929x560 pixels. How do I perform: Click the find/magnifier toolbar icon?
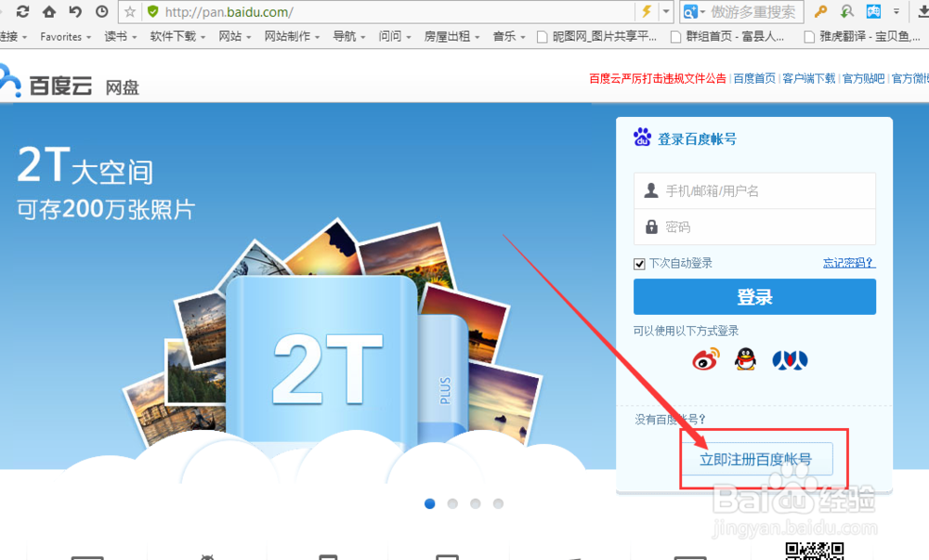[847, 11]
